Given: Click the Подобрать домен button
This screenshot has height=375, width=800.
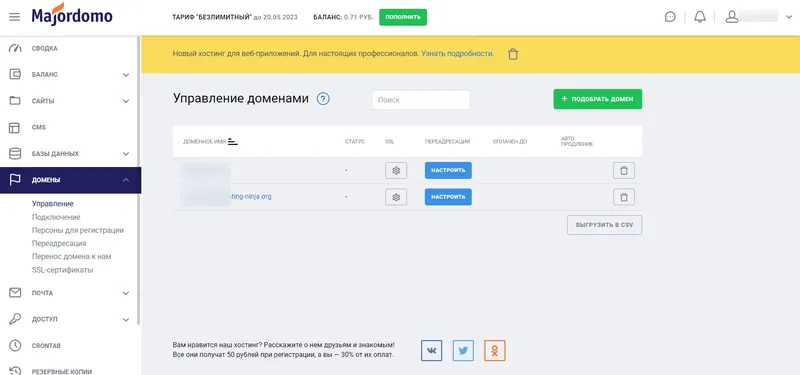Looking at the screenshot, I should [x=597, y=99].
